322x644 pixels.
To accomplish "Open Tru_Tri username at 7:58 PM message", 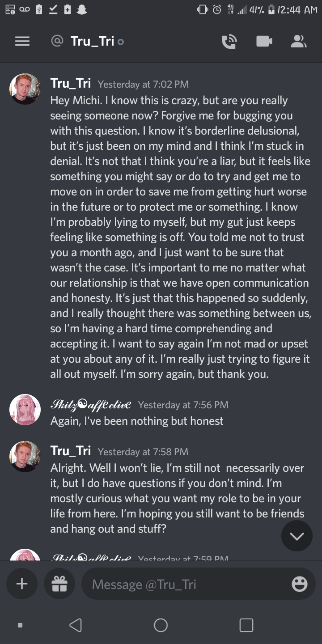I will [71, 451].
